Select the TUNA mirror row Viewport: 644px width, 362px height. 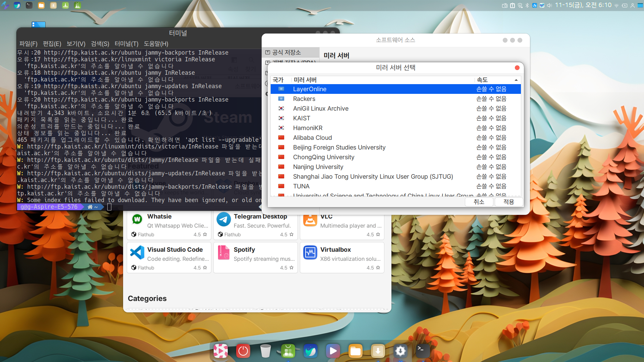pos(396,186)
